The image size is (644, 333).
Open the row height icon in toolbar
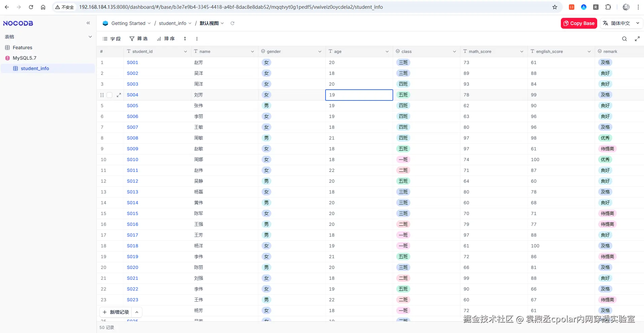point(185,39)
